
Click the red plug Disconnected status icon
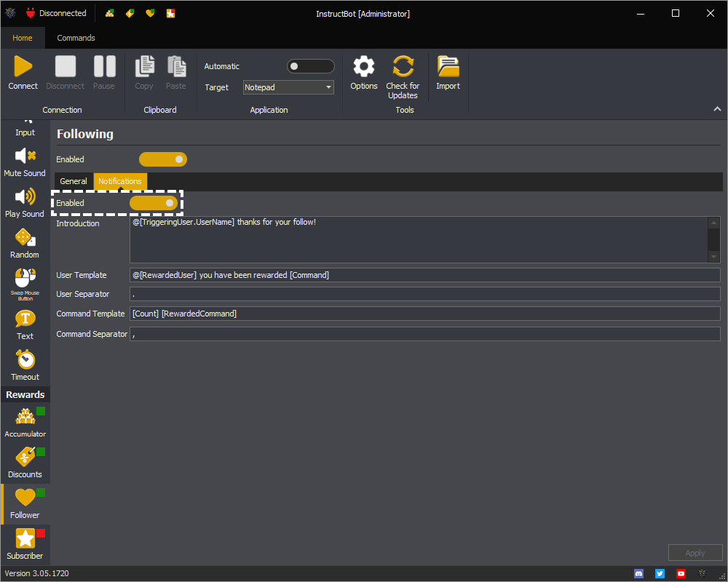click(x=30, y=14)
